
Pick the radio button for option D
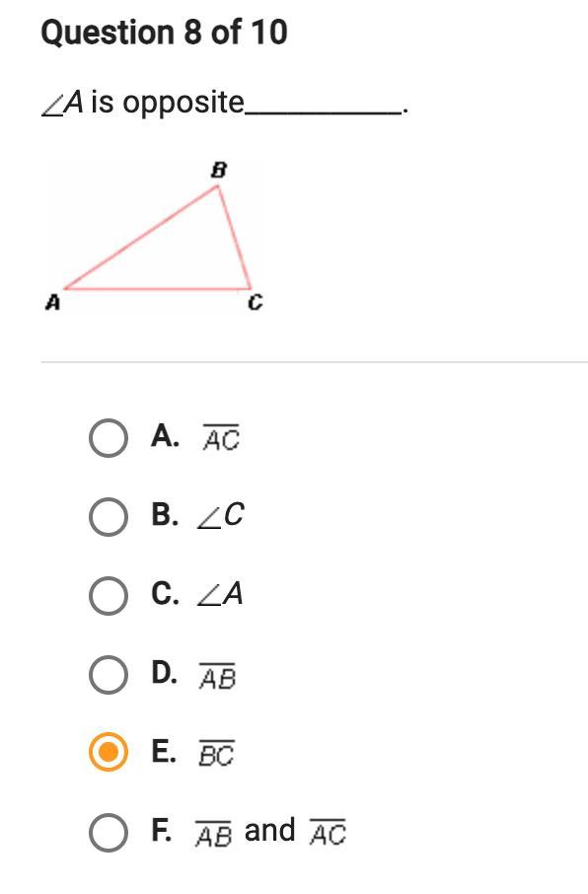coord(109,675)
